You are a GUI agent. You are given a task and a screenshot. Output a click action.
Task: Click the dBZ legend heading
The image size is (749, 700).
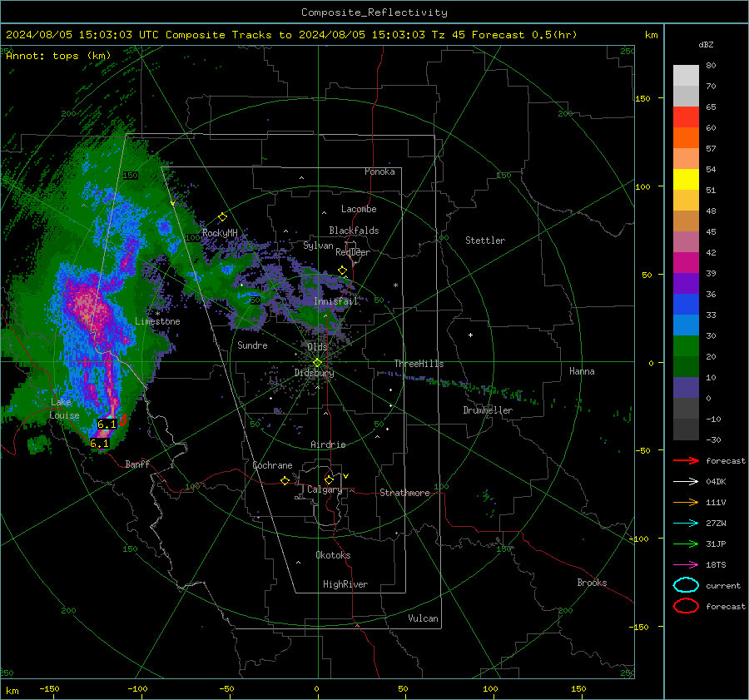pyautogui.click(x=706, y=44)
